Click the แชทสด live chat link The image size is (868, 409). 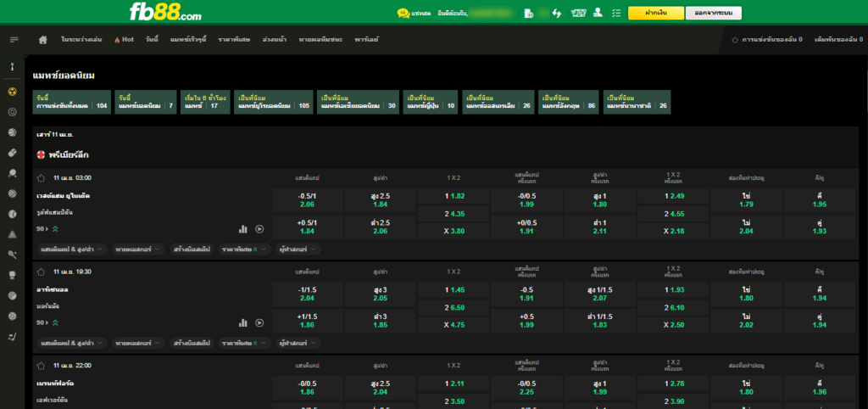pos(422,13)
